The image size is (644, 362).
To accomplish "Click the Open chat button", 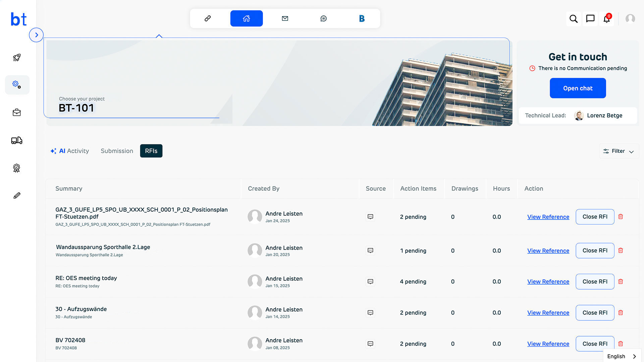I will point(578,88).
